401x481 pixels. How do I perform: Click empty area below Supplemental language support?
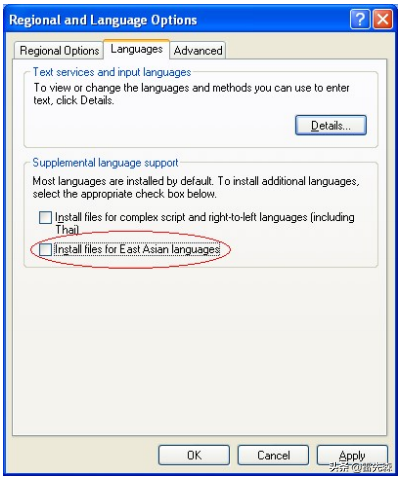click(199, 350)
